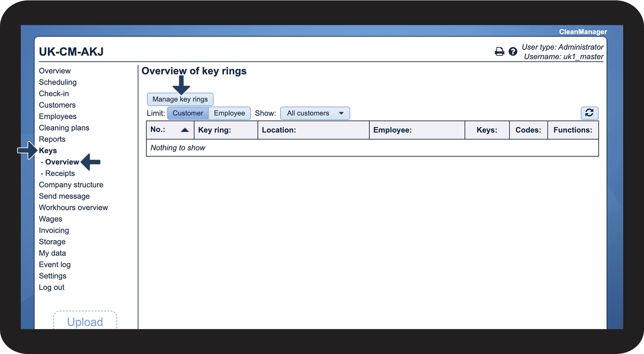The image size is (644, 354).
Task: Refresh the key rings list
Action: click(589, 113)
